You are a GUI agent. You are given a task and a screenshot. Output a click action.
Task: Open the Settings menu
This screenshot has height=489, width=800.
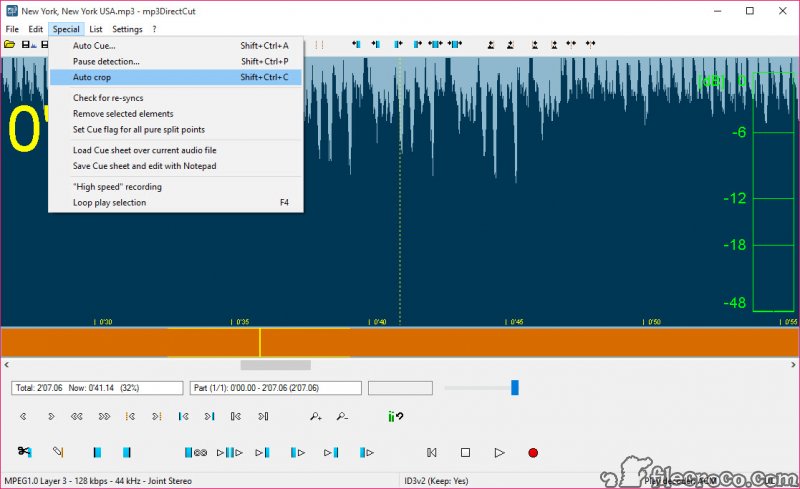(127, 29)
